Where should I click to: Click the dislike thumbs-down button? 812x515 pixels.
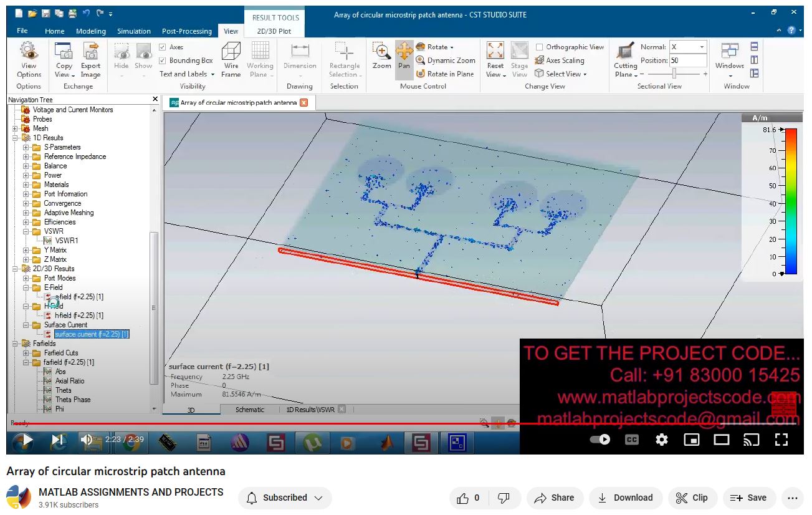[504, 498]
